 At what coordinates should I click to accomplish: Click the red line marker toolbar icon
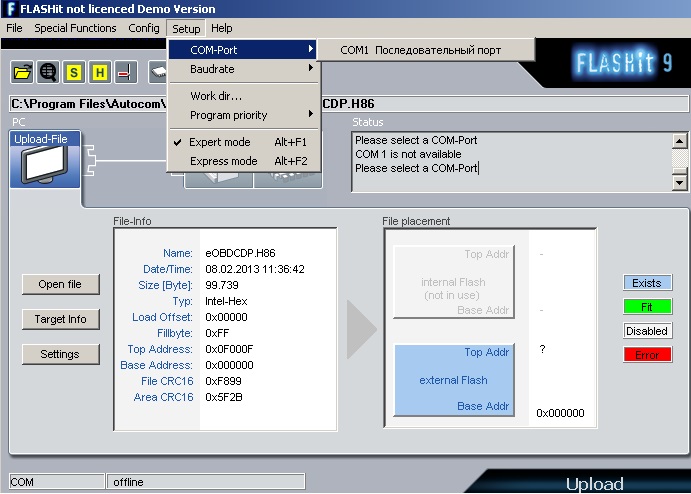tap(126, 72)
